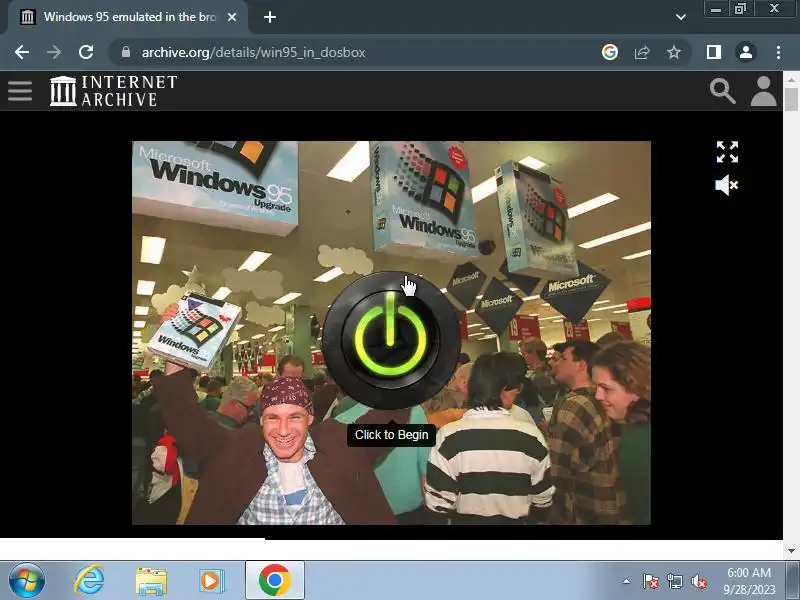Launch Windows Media Player from taskbar
The width and height of the screenshot is (800, 600).
[211, 581]
